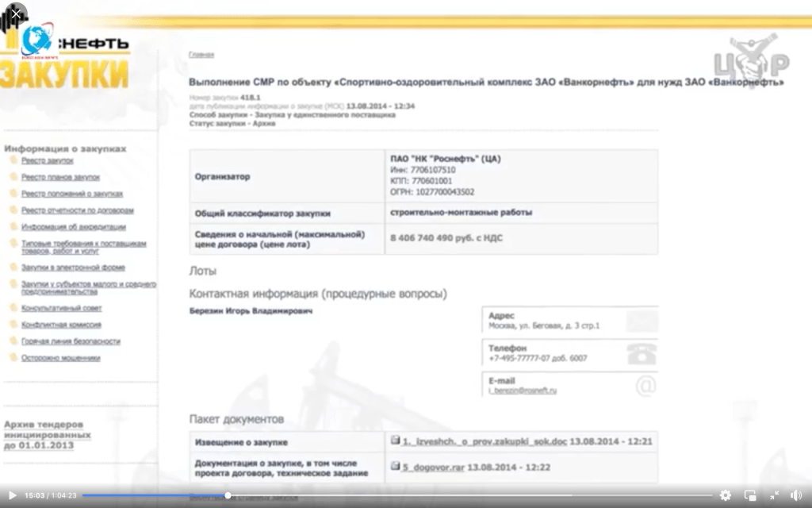Click the telephone icon beside Телефон
This screenshot has width=812, height=508.
642,353
